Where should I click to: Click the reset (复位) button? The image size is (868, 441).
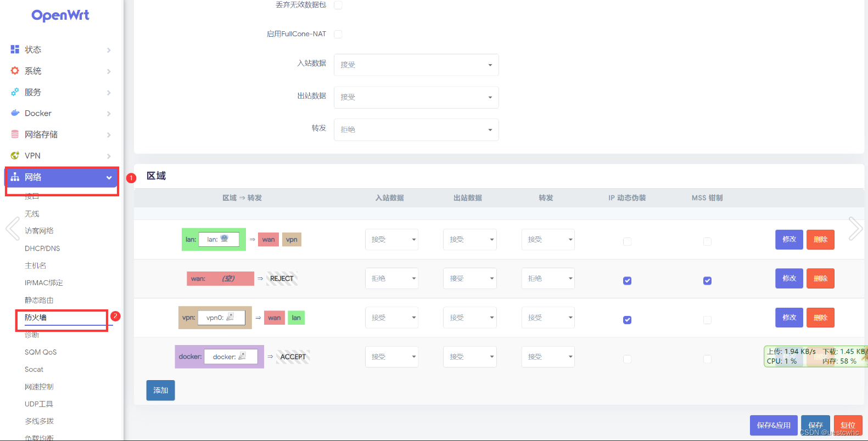pos(848,425)
